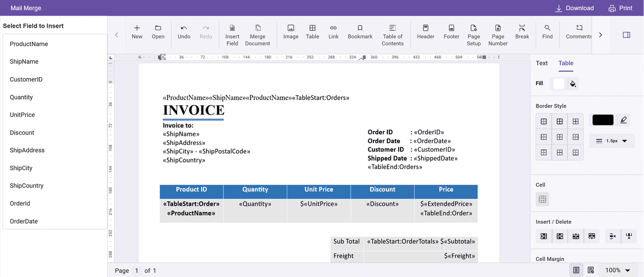Click the Table toolbar icon
Viewport: 644px width, 277px height.
tap(312, 32)
